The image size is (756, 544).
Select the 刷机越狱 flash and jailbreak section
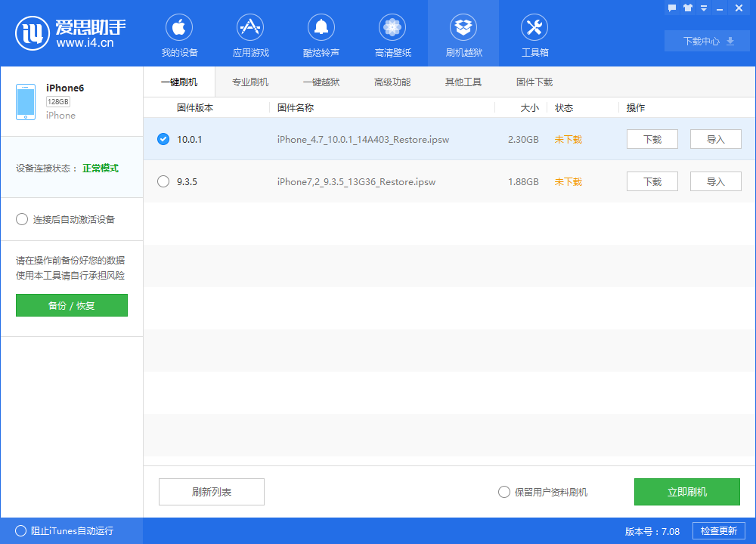pyautogui.click(x=463, y=34)
